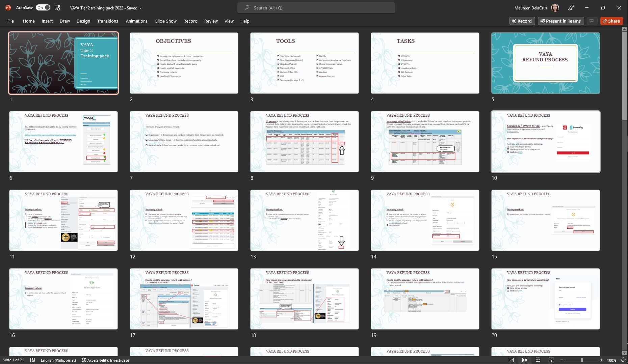Select slide 20 Stripe sign-in thumbnail

546,299
